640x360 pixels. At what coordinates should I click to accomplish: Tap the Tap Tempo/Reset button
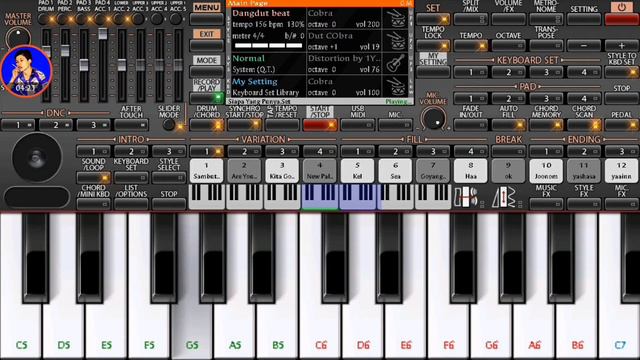[x=282, y=125]
